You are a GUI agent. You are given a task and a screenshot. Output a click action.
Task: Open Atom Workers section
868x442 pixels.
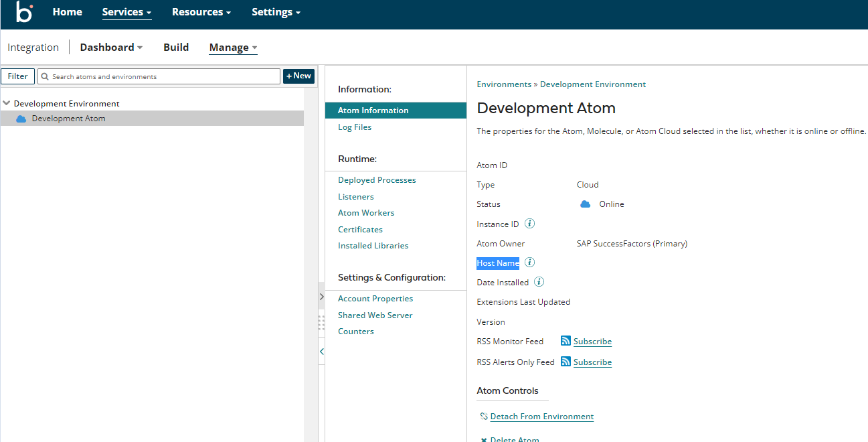pos(366,213)
